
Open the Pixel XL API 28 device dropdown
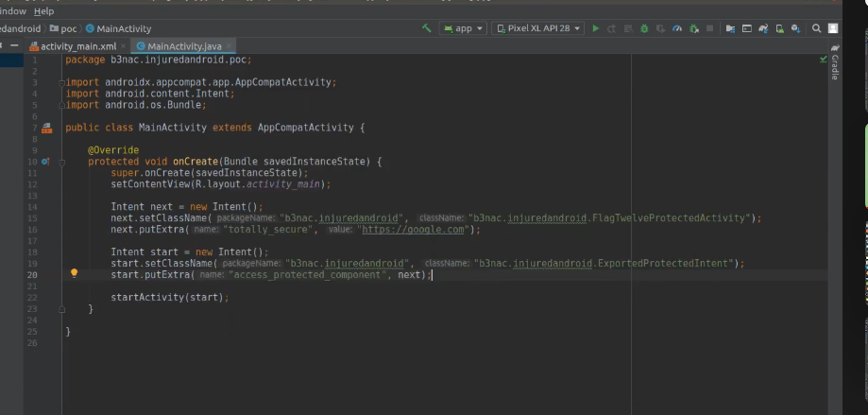tap(537, 28)
